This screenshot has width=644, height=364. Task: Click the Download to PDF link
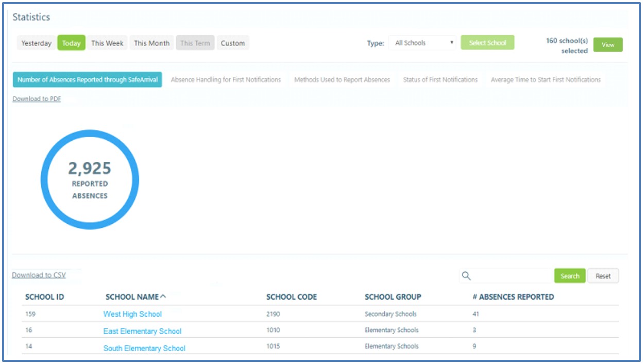[x=37, y=99]
